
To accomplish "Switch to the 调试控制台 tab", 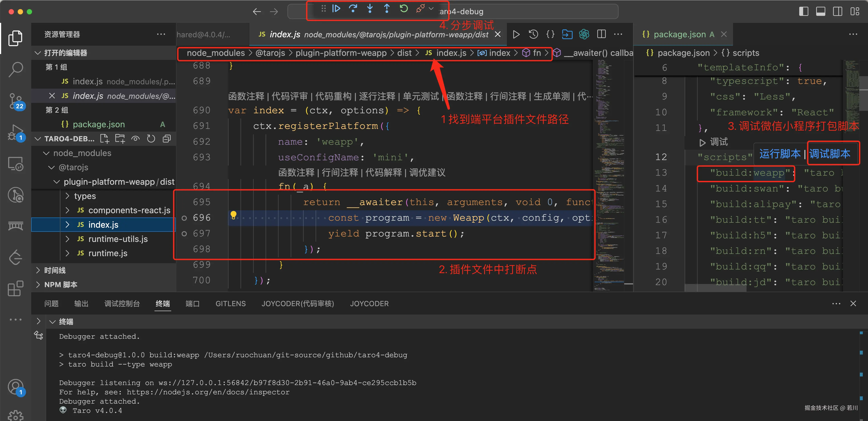I will coord(122,303).
